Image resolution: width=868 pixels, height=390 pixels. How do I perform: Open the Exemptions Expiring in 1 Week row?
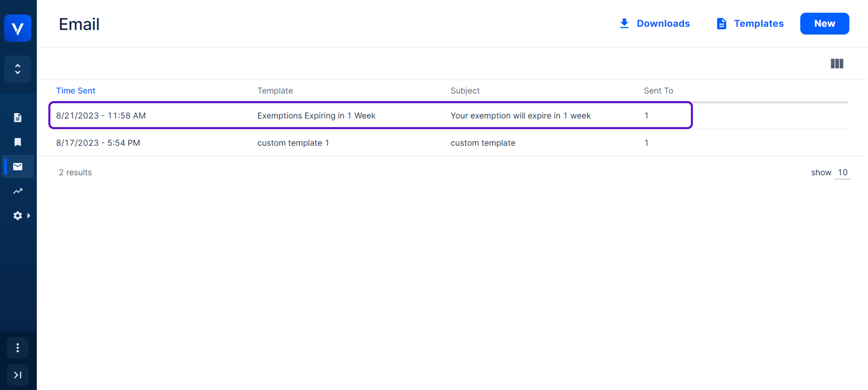click(316, 115)
